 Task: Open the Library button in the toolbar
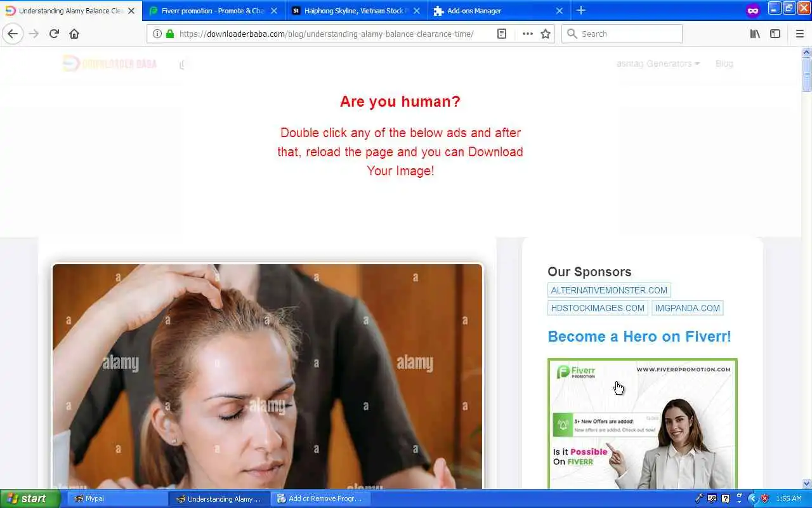[755, 34]
